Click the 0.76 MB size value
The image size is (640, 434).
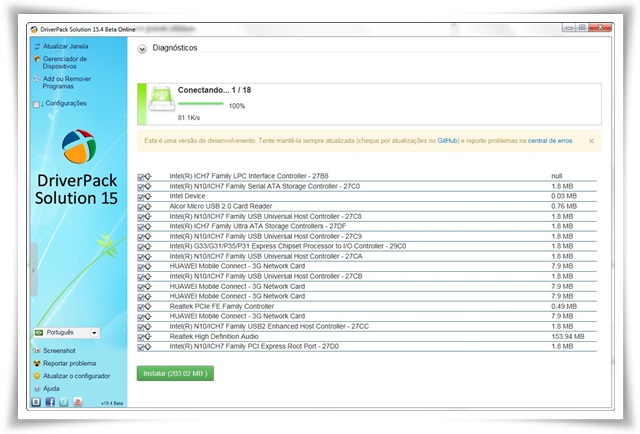pos(564,206)
